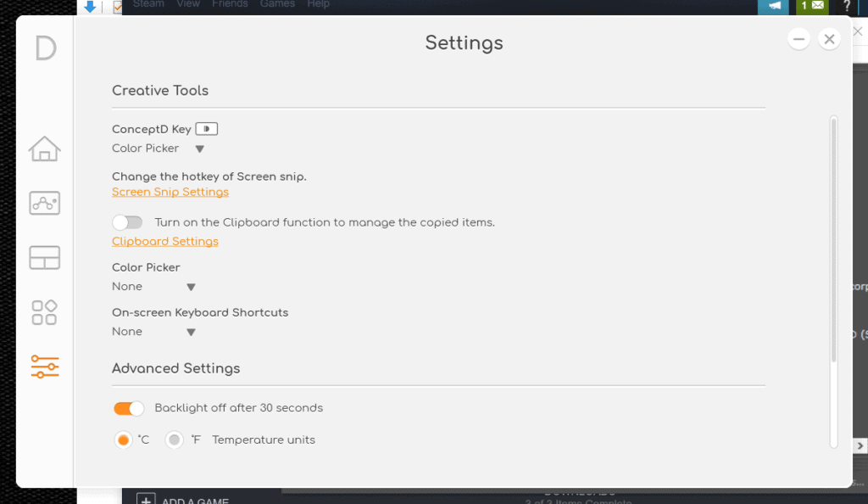Enable the Clipboard function toggle

(127, 222)
